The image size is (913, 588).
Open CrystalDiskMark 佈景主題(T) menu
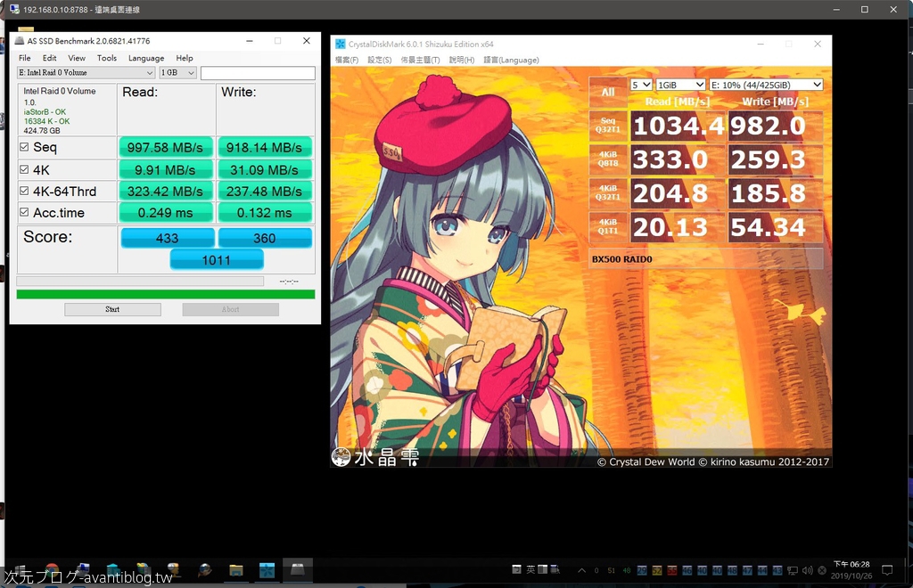click(x=420, y=60)
